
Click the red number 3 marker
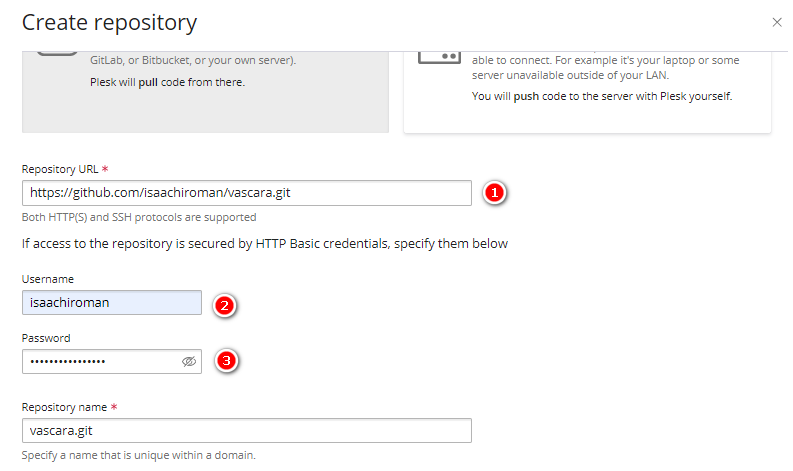[x=226, y=361]
